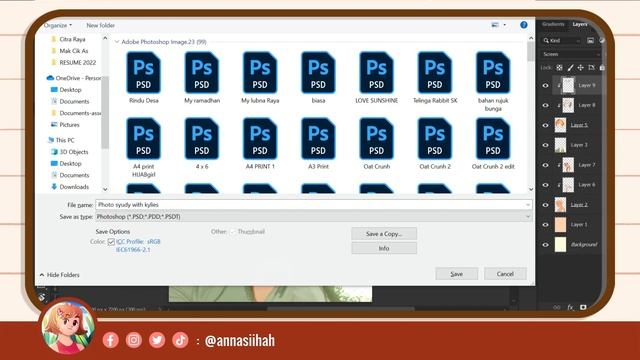
Task: Switch to the Layers tab
Action: [x=580, y=24]
